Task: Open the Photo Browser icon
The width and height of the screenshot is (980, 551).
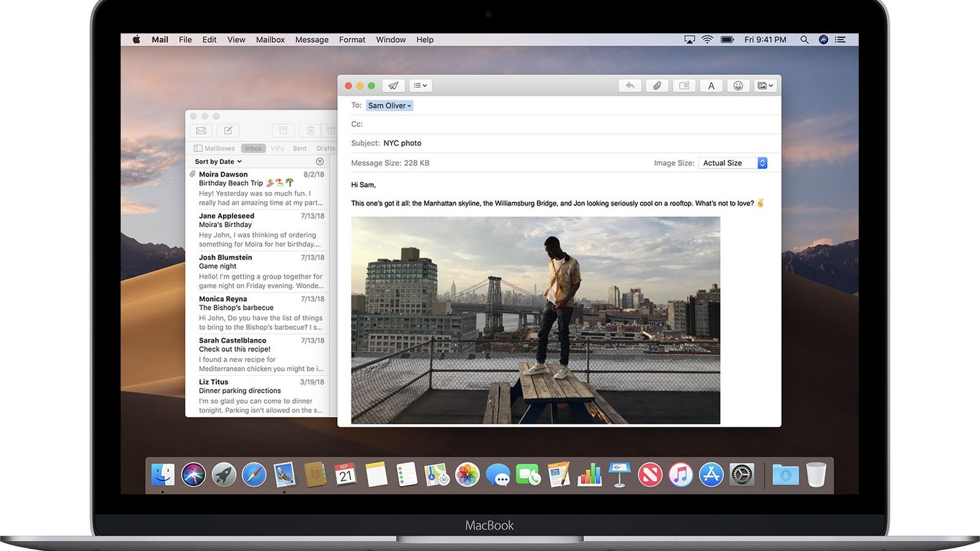Action: [764, 86]
